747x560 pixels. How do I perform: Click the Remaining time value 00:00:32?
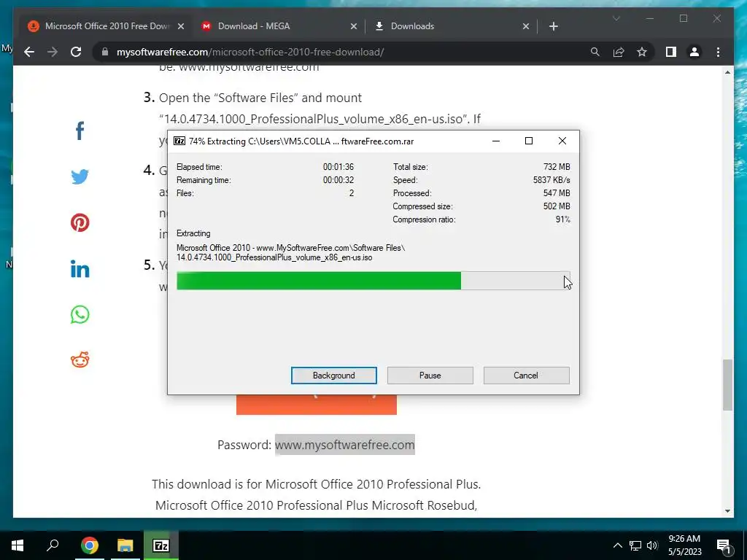point(338,180)
